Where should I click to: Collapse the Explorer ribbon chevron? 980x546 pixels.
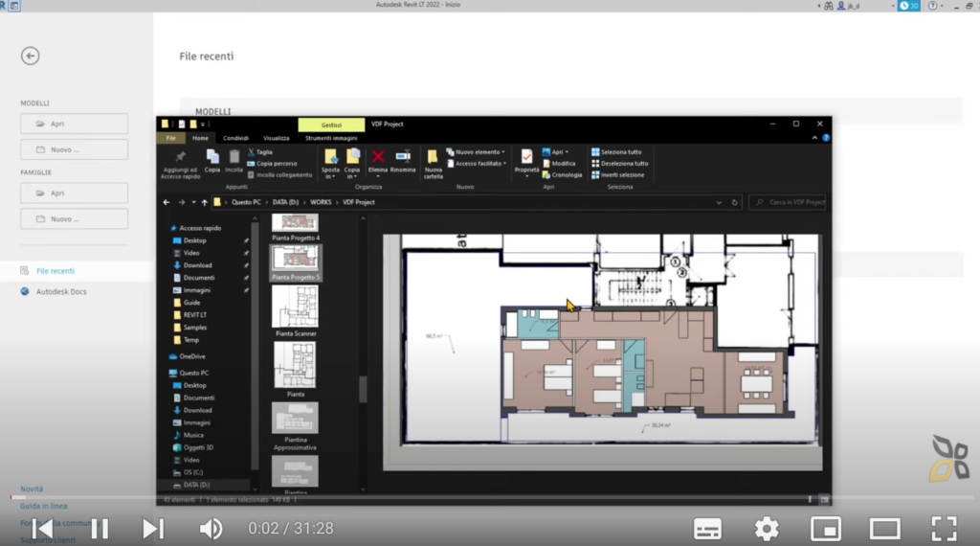coord(814,138)
